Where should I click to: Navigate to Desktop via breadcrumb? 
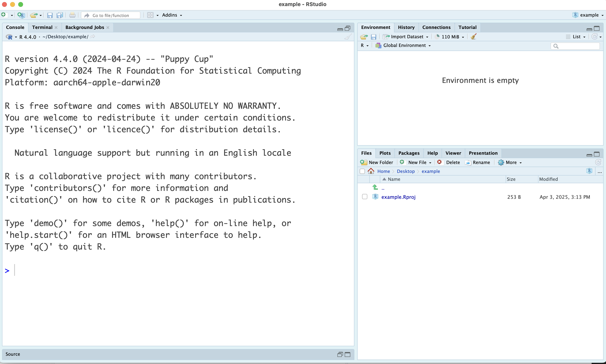(x=406, y=171)
